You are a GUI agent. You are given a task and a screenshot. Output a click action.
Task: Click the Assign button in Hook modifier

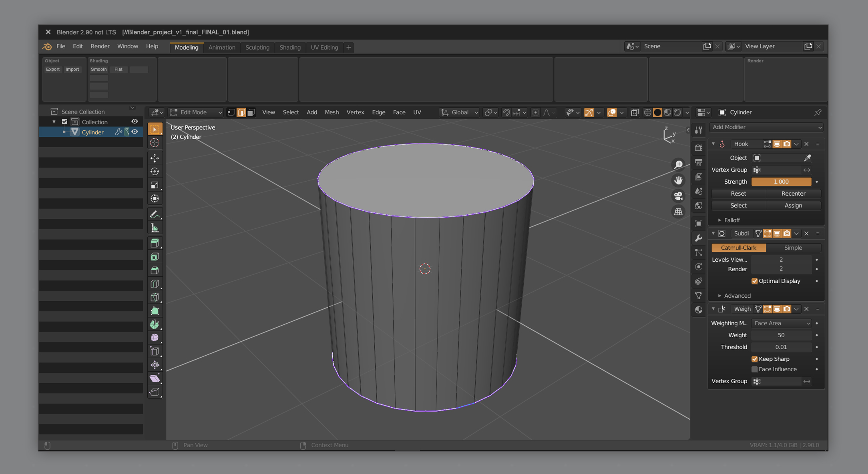coord(793,206)
